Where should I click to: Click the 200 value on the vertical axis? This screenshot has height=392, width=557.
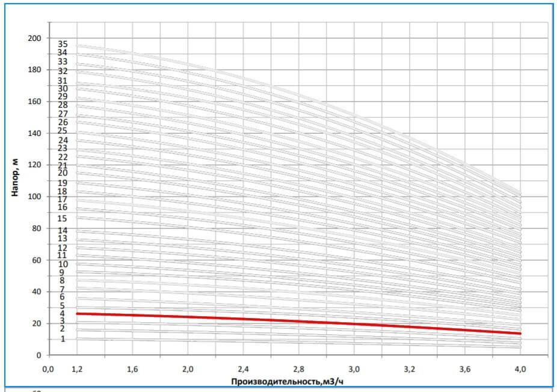click(35, 38)
